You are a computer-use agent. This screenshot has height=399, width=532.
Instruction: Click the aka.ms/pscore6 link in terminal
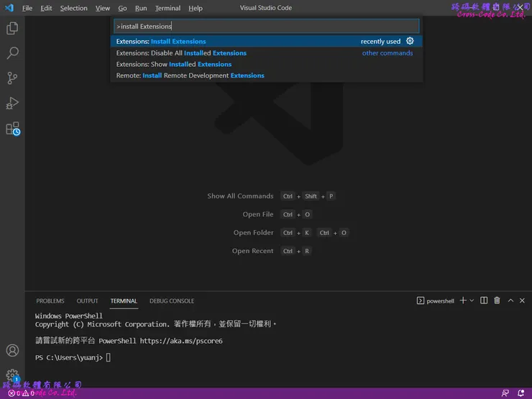181,341
